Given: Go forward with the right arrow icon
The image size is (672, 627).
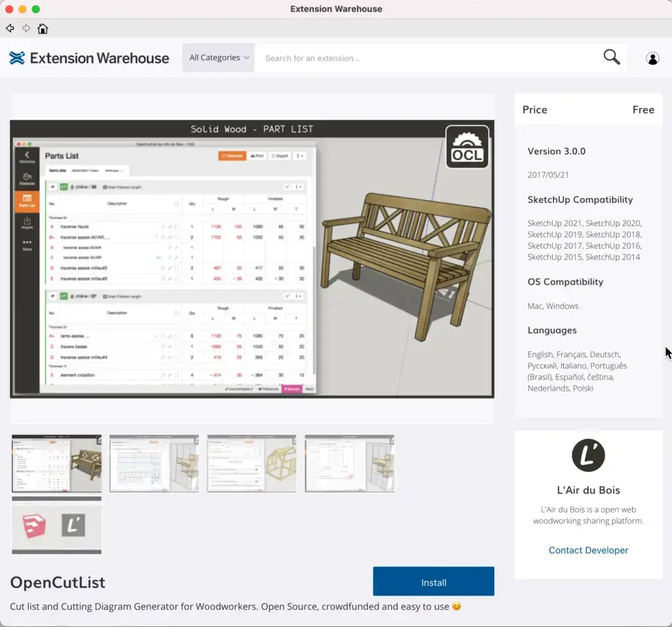Looking at the screenshot, I should 26,28.
